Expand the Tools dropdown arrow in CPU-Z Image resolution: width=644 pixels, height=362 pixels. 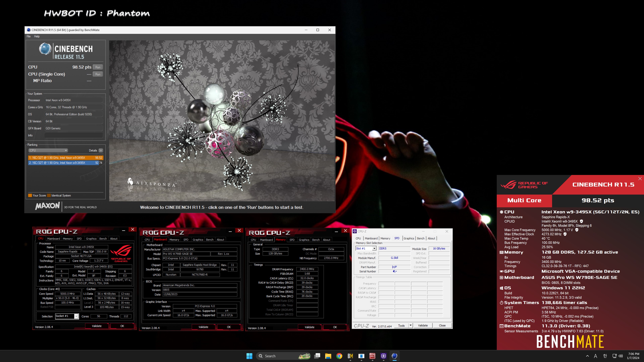410,325
